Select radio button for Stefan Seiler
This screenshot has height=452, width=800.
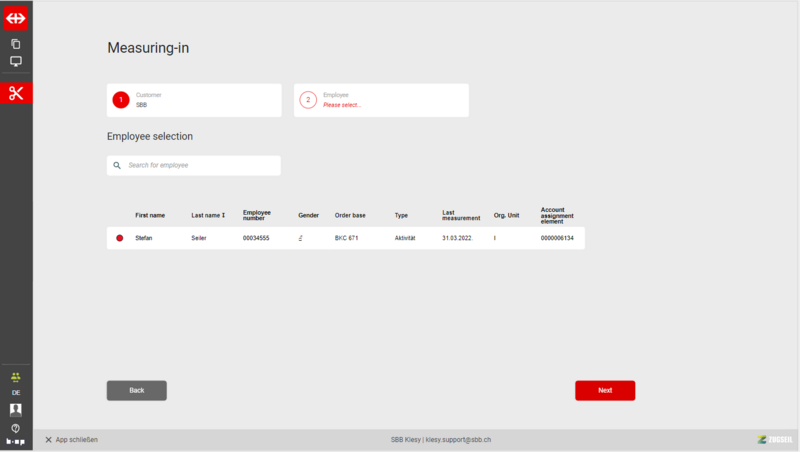click(x=119, y=238)
